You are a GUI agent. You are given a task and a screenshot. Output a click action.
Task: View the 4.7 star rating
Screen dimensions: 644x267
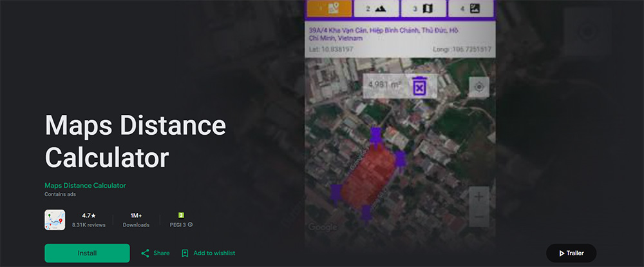(89, 215)
